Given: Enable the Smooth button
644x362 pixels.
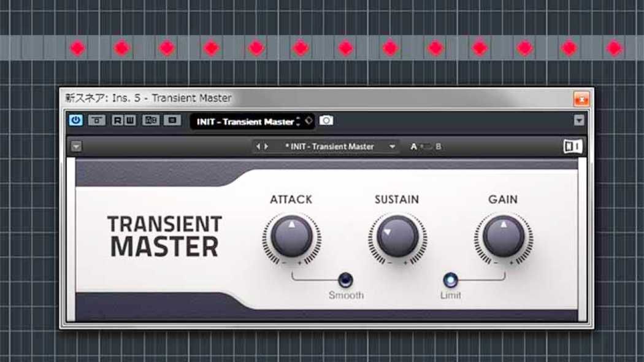Looking at the screenshot, I should [x=345, y=280].
